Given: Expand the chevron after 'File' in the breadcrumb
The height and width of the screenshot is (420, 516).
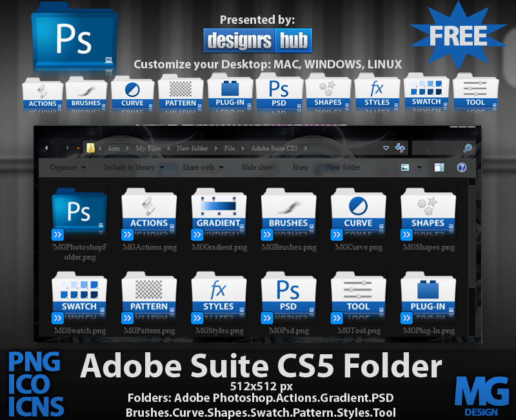Looking at the screenshot, I should click(x=243, y=148).
